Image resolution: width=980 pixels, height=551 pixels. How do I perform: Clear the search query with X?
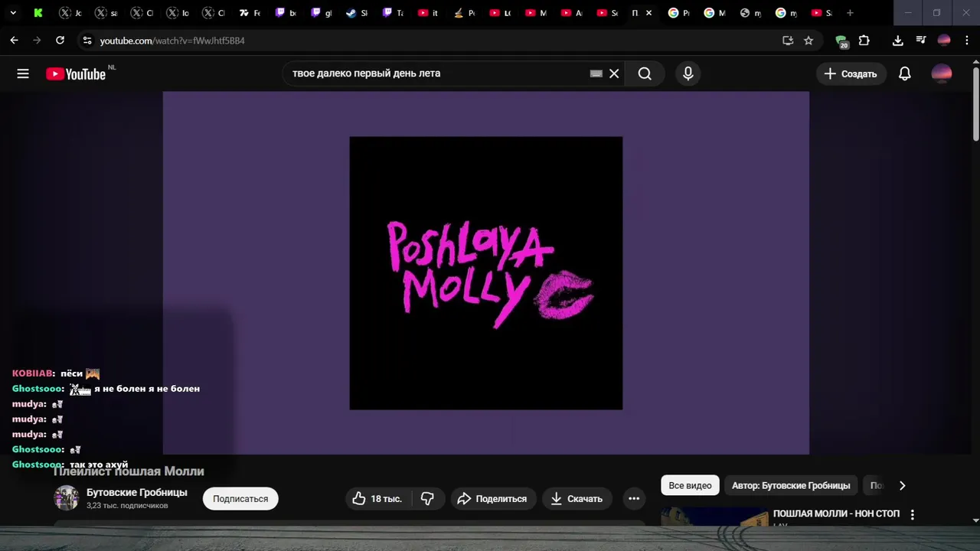(614, 73)
